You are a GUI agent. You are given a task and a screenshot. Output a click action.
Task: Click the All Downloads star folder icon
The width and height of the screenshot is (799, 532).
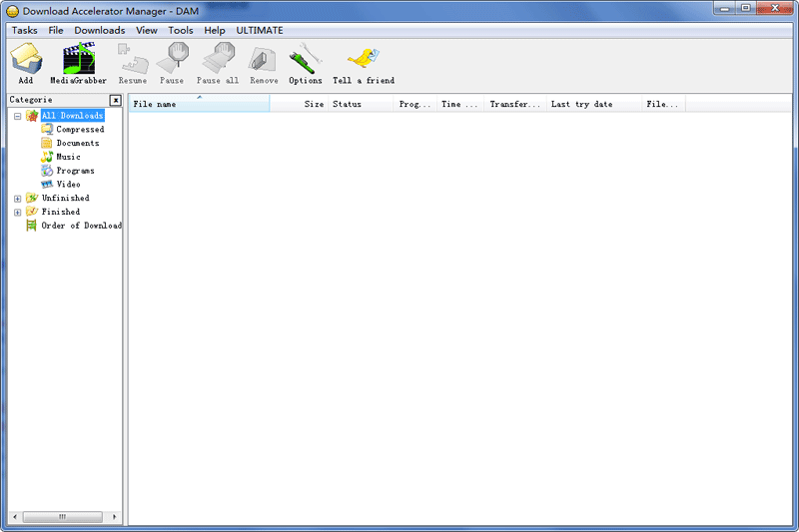(32, 116)
